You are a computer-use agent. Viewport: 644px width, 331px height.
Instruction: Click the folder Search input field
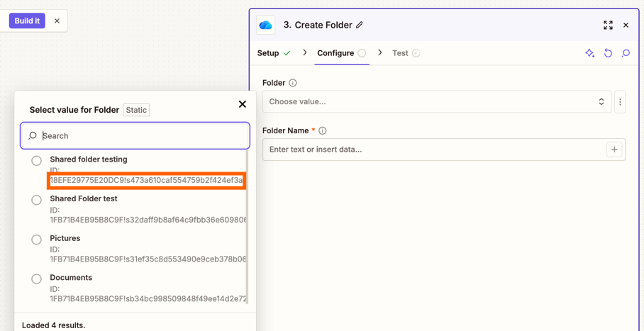tap(142, 136)
